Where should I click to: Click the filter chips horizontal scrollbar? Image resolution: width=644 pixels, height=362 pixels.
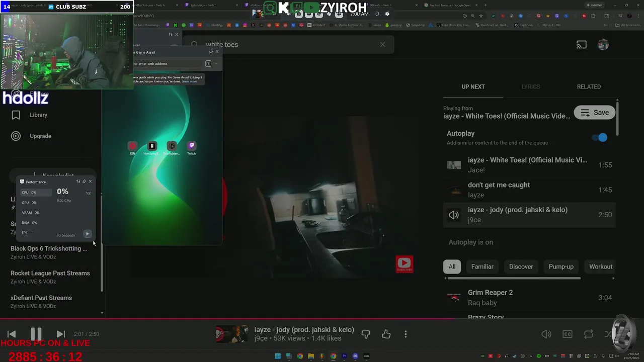click(514, 278)
